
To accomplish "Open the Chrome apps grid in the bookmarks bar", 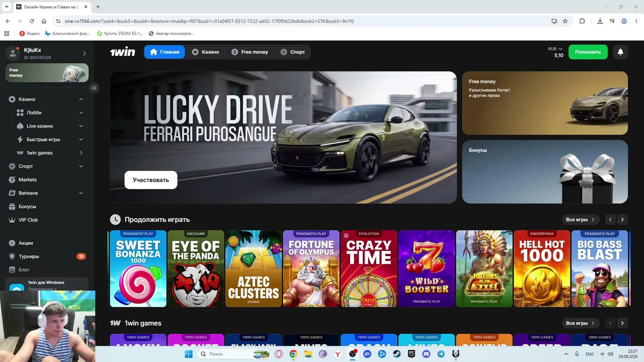I will (7, 33).
